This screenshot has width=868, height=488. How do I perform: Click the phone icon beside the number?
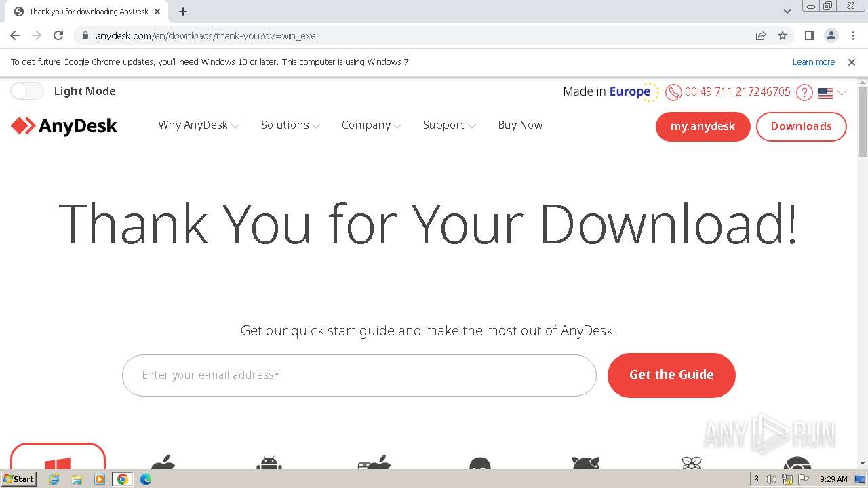click(673, 92)
